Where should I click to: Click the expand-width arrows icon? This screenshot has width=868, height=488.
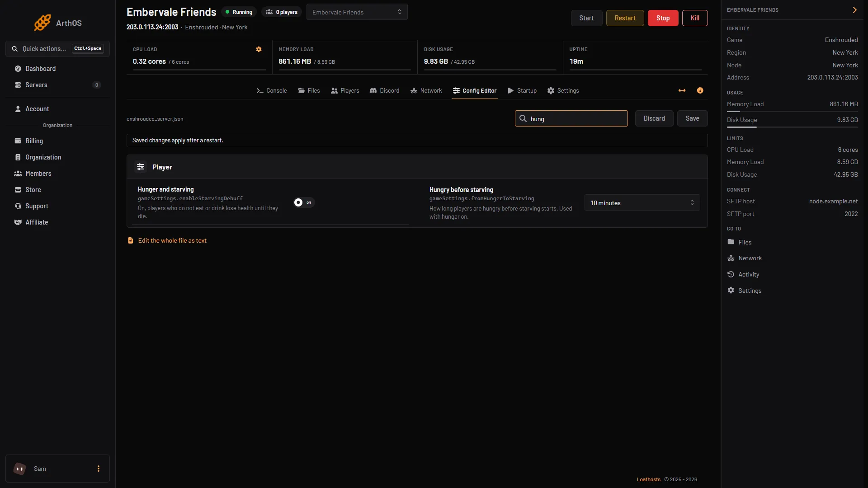(x=682, y=90)
